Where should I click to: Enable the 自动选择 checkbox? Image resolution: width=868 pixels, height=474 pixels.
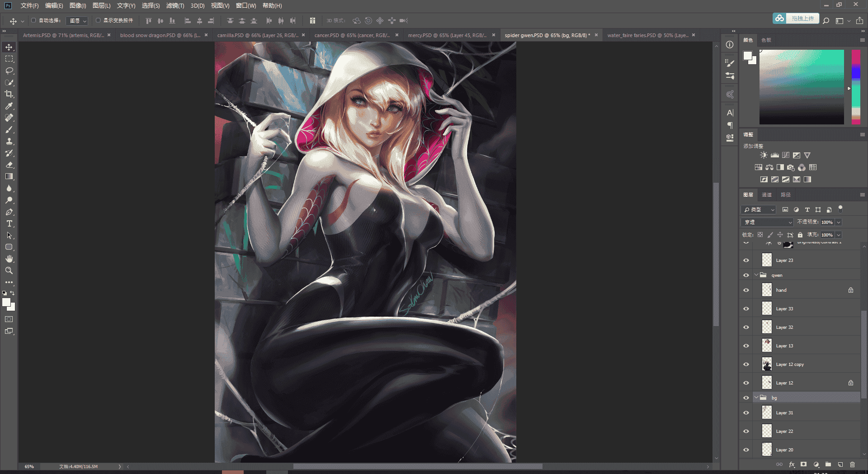pos(33,20)
